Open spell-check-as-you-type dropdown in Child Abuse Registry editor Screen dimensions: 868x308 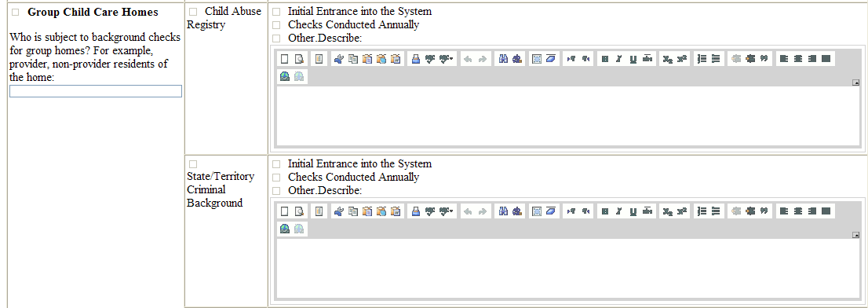pyautogui.click(x=447, y=59)
